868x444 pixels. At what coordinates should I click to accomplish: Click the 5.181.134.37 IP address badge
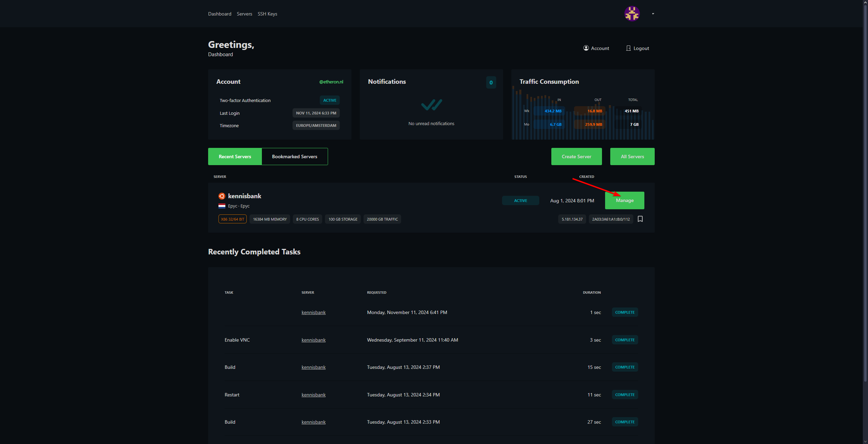pyautogui.click(x=572, y=219)
